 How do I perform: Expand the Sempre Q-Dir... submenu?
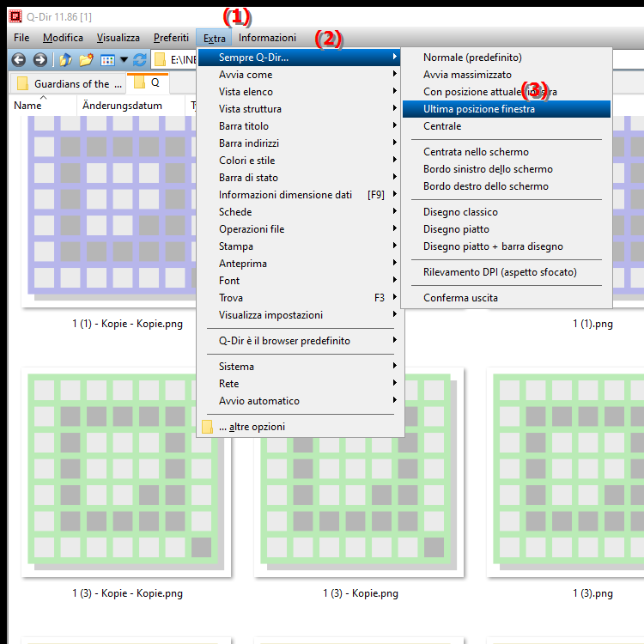point(299,58)
